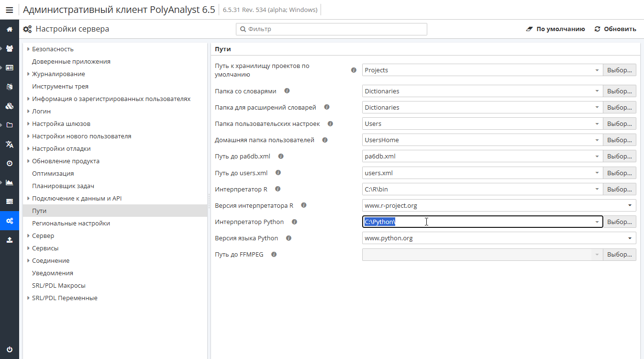
Task: Click the version text 6.5.31 Rev. 534
Action: (270, 10)
